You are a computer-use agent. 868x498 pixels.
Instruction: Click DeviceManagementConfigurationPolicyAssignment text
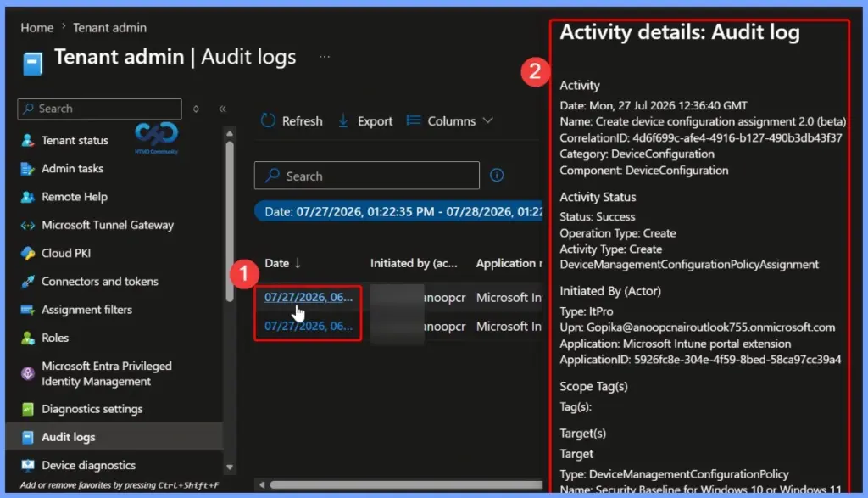689,265
